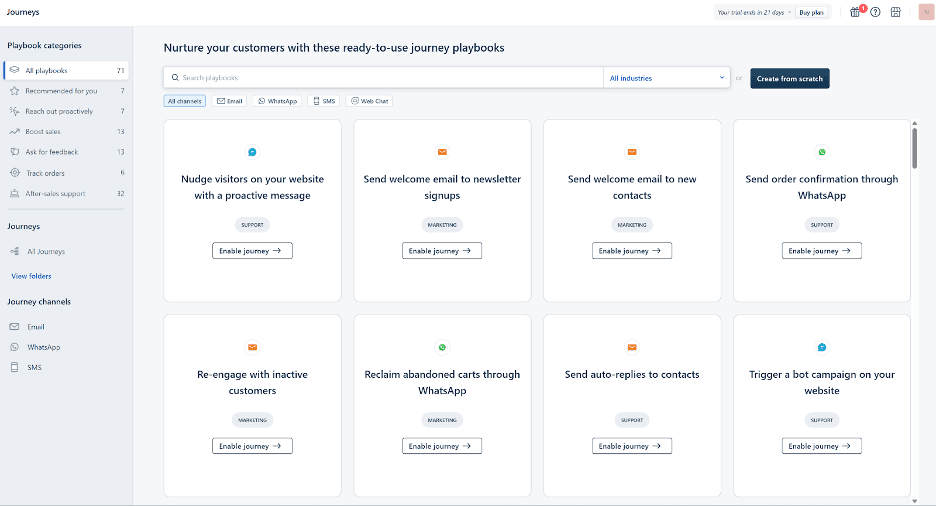The width and height of the screenshot is (936, 506).
Task: Open the View folders link
Action: tap(31, 276)
